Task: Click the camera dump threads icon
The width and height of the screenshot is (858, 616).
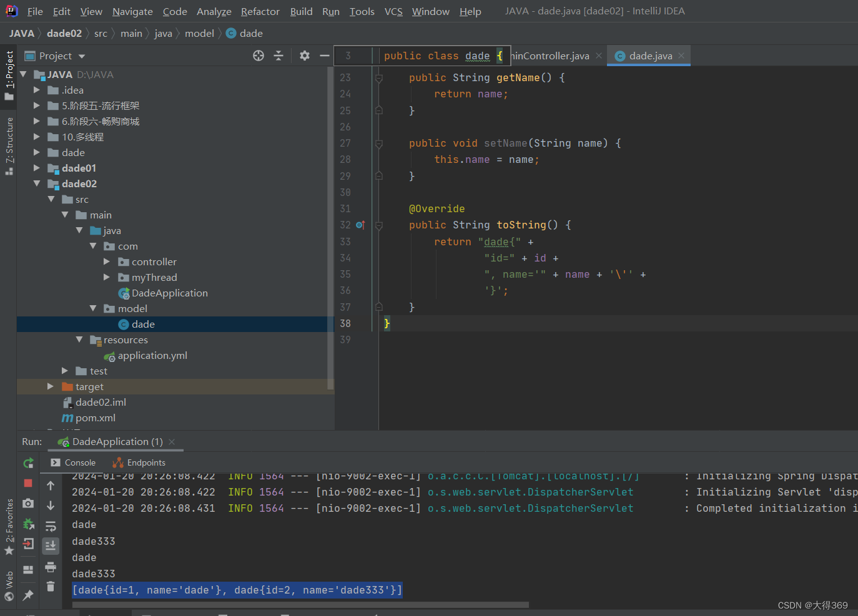Action: pos(28,503)
